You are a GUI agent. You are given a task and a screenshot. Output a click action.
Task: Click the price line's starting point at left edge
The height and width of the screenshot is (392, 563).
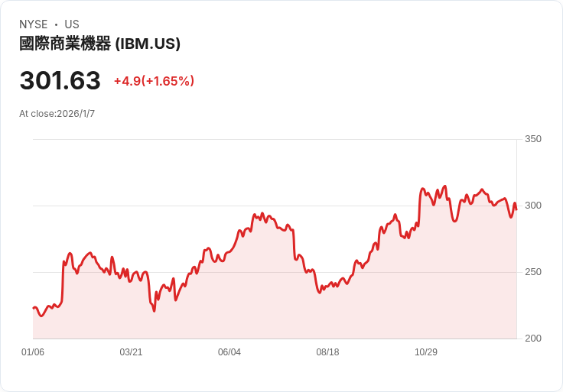click(x=34, y=308)
